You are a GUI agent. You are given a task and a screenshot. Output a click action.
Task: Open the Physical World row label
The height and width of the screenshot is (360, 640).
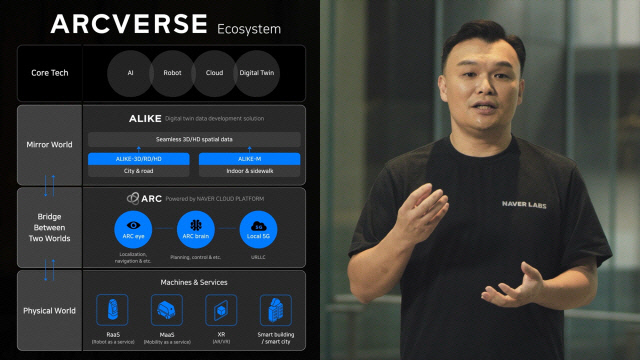point(49,311)
